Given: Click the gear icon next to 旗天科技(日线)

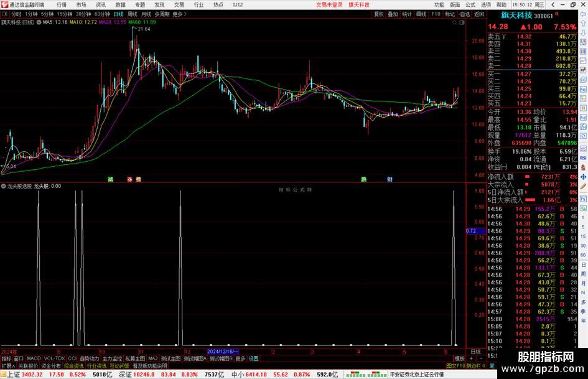Looking at the screenshot, I should pyautogui.click(x=39, y=22).
